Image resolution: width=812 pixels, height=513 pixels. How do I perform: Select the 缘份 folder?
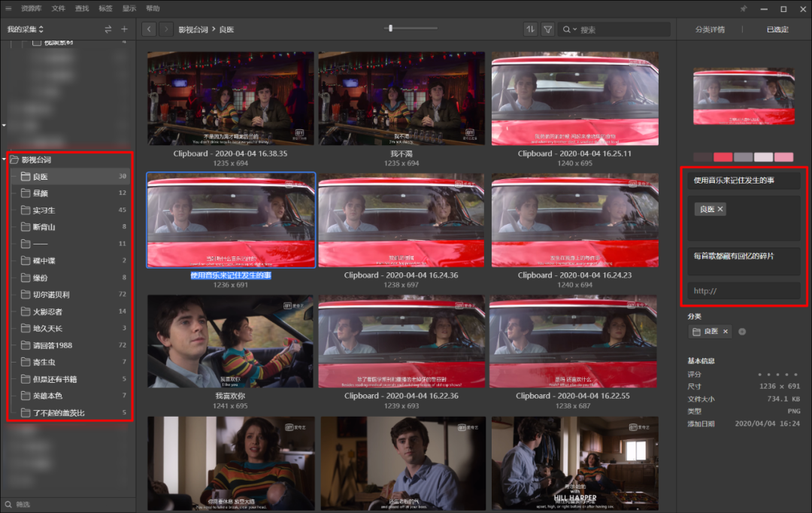[x=69, y=278]
